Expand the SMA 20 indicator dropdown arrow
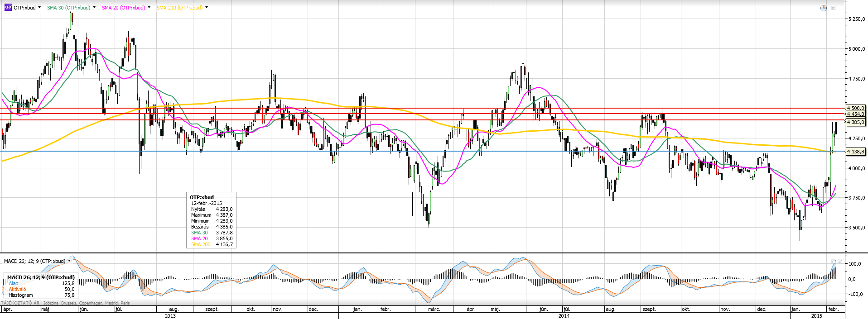The height and width of the screenshot is (319, 868). (149, 8)
